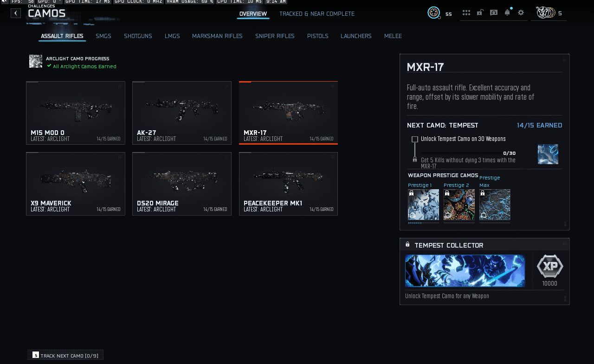594x364 pixels.
Task: Select the AK-27 weapon card
Action: [181, 113]
